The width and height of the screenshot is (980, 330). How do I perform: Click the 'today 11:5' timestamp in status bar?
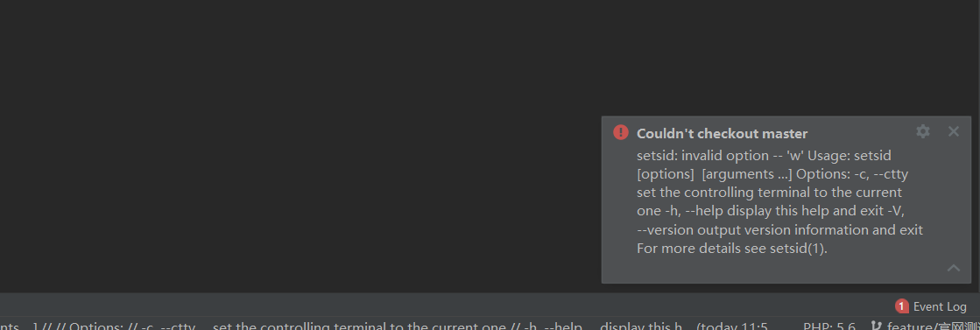(732, 326)
